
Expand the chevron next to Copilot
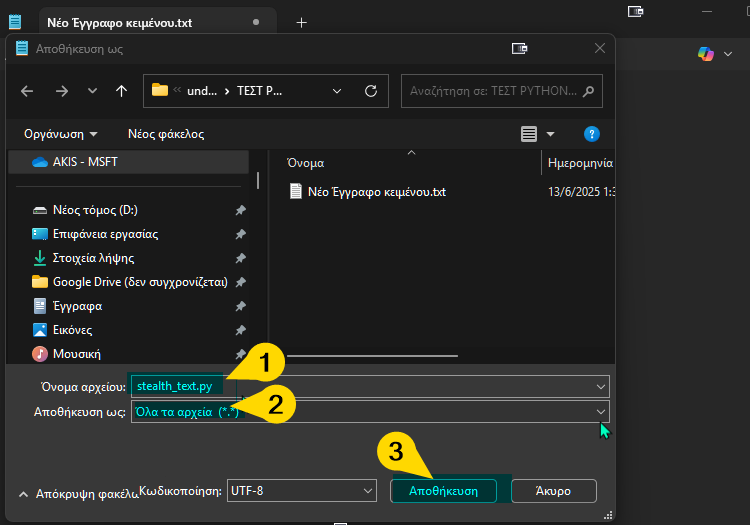coord(728,54)
